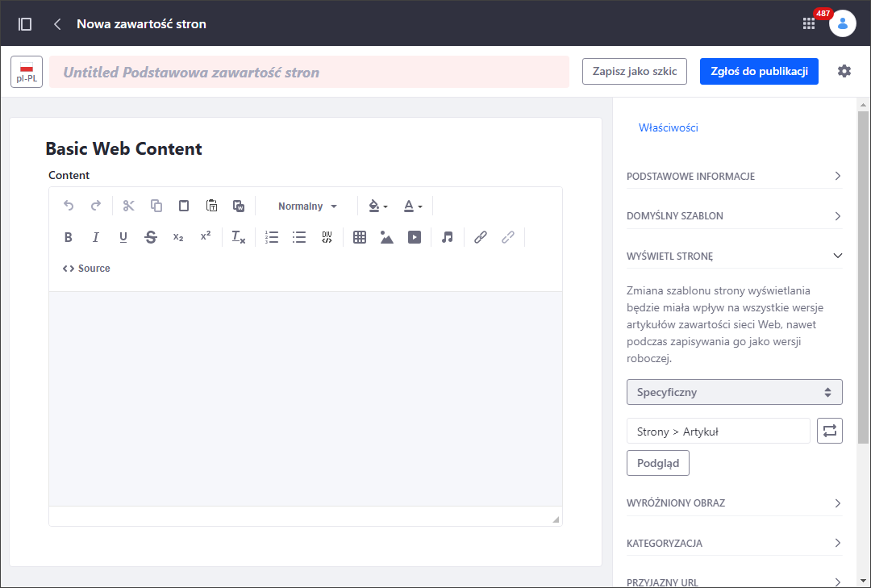This screenshot has width=871, height=588.
Task: Open the Specyficzny display page dropdown
Action: coord(734,392)
